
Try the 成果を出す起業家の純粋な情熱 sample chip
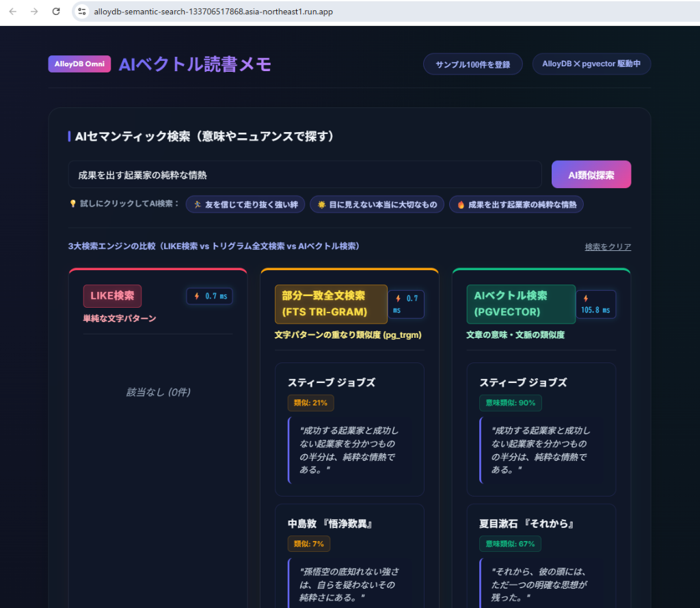(x=517, y=204)
